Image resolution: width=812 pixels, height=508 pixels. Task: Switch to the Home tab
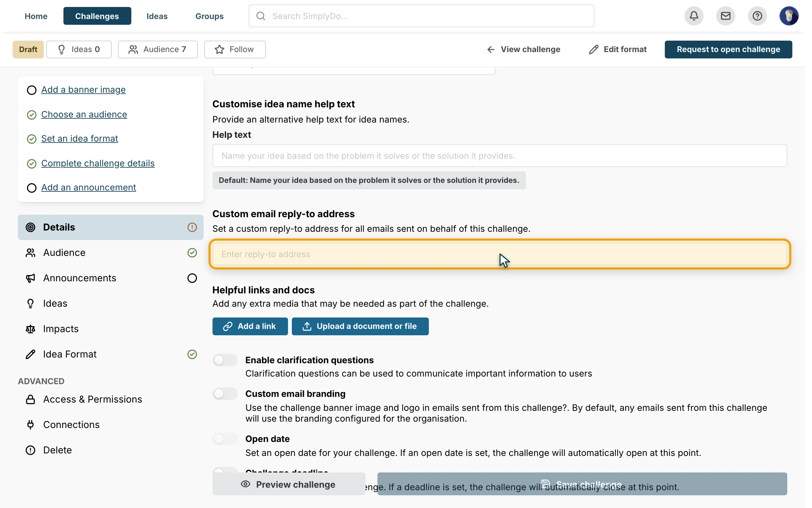coord(36,16)
